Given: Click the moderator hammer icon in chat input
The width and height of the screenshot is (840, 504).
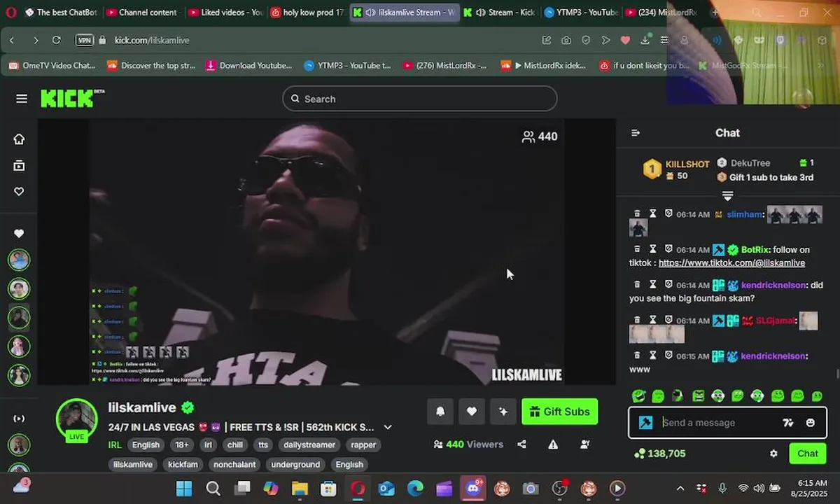Looking at the screenshot, I should coord(646,423).
